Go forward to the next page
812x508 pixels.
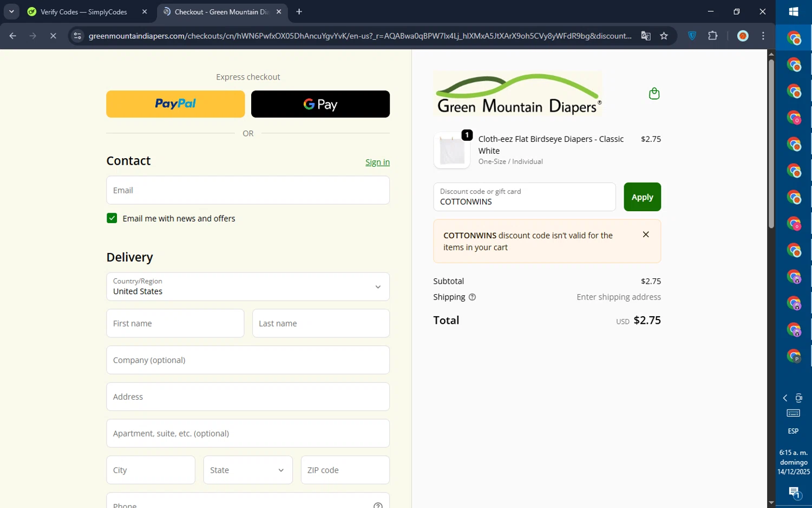(33, 36)
